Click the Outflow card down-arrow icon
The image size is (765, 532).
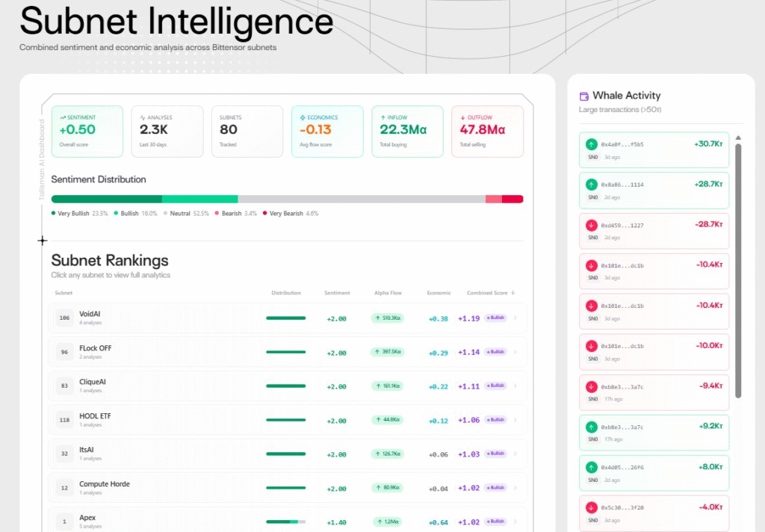pyautogui.click(x=463, y=117)
